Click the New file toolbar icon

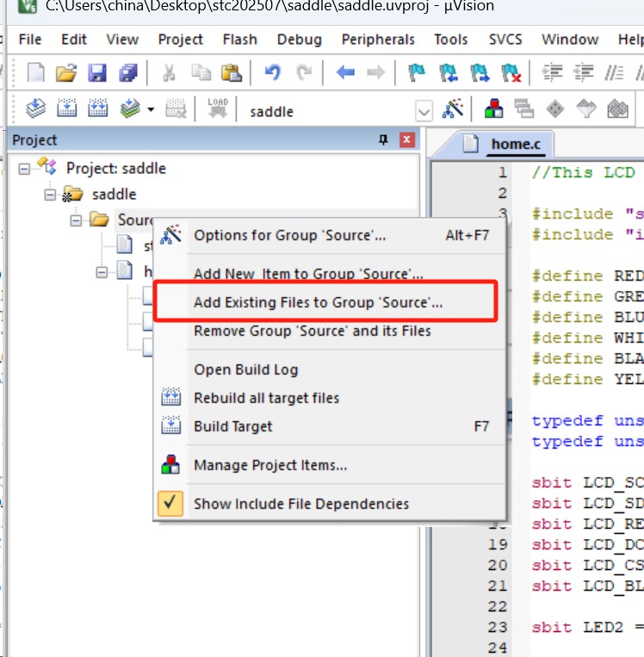coord(35,72)
